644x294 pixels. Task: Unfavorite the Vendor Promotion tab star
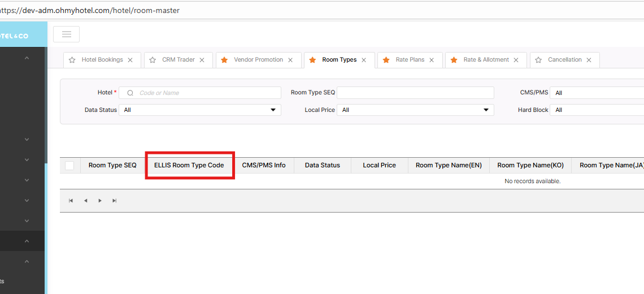point(224,60)
